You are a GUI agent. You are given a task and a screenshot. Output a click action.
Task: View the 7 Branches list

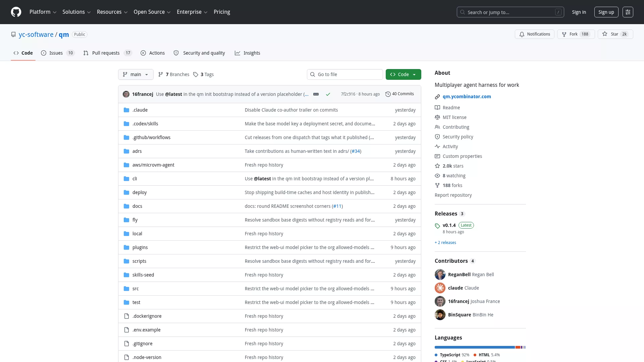tap(174, 74)
